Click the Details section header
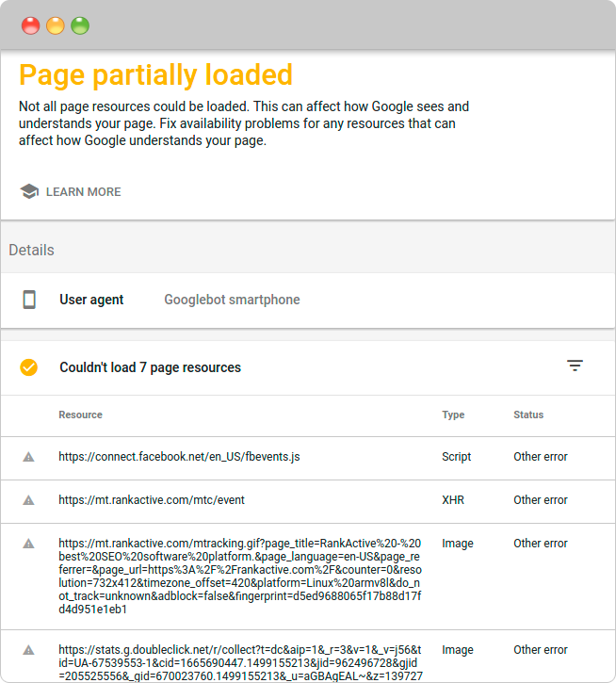This screenshot has width=616, height=683. point(31,250)
